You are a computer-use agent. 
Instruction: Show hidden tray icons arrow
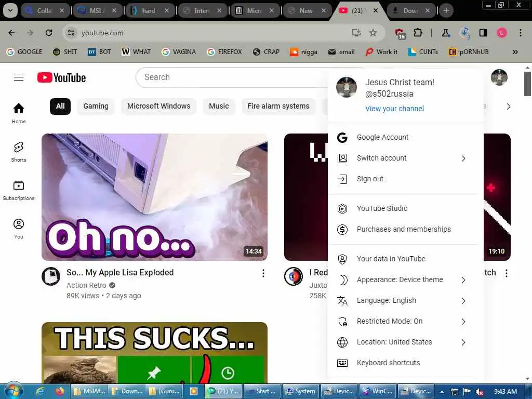tap(442, 392)
